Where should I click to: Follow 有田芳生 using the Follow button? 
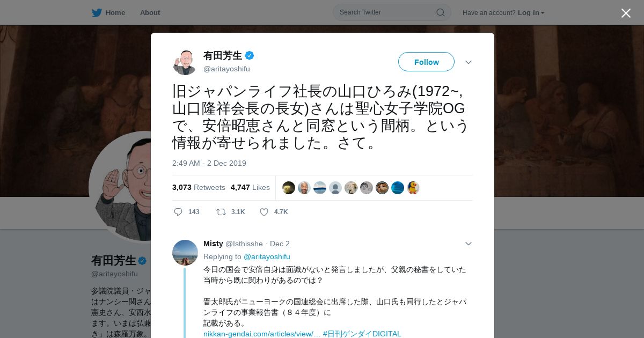tap(426, 62)
